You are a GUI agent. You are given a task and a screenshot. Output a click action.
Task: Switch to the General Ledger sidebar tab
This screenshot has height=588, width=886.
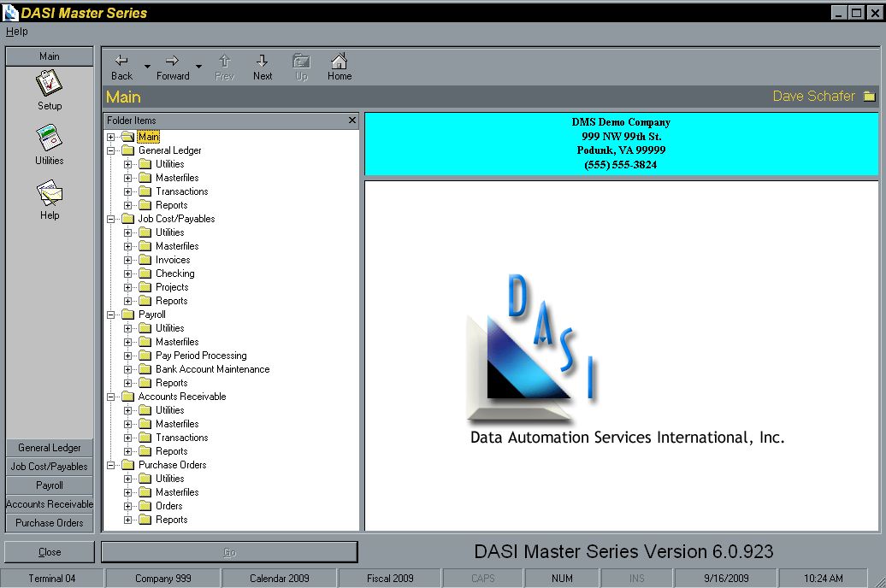point(49,447)
